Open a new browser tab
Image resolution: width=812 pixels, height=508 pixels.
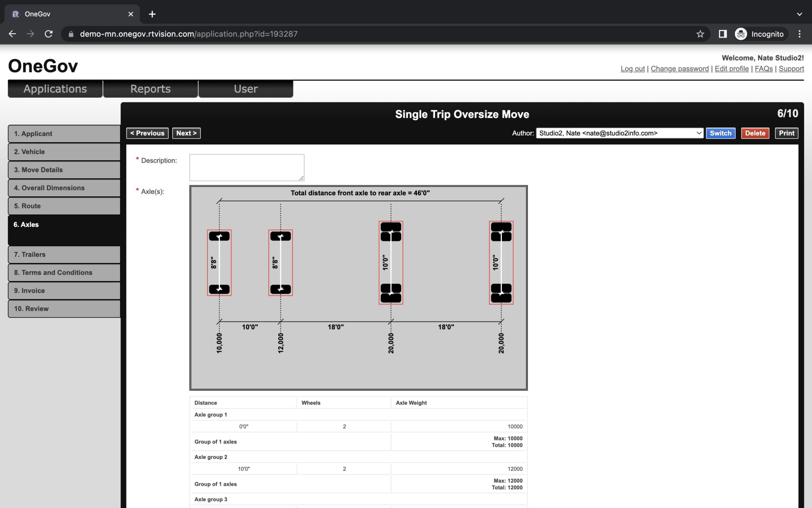pyautogui.click(x=152, y=14)
